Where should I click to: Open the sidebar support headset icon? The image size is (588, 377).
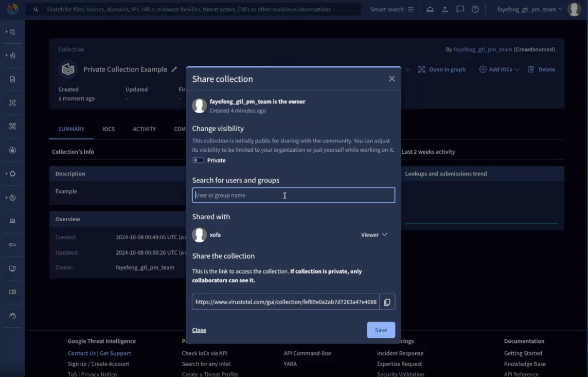(x=12, y=316)
